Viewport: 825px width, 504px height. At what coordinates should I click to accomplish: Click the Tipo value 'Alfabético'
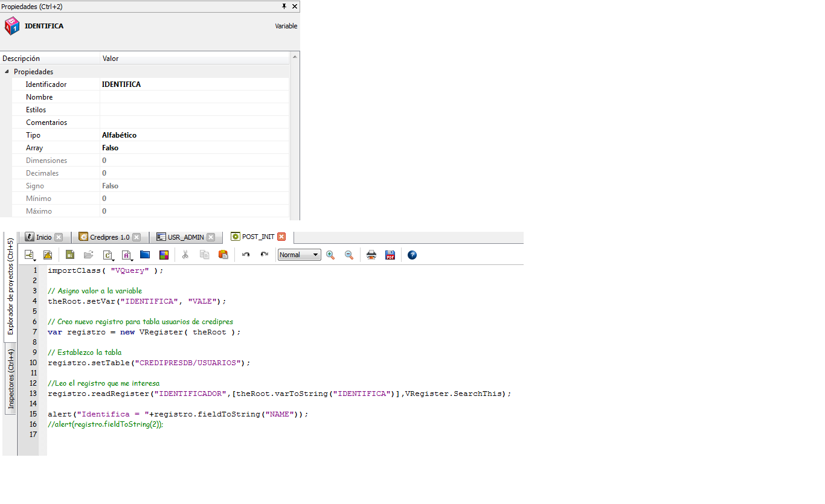(120, 135)
